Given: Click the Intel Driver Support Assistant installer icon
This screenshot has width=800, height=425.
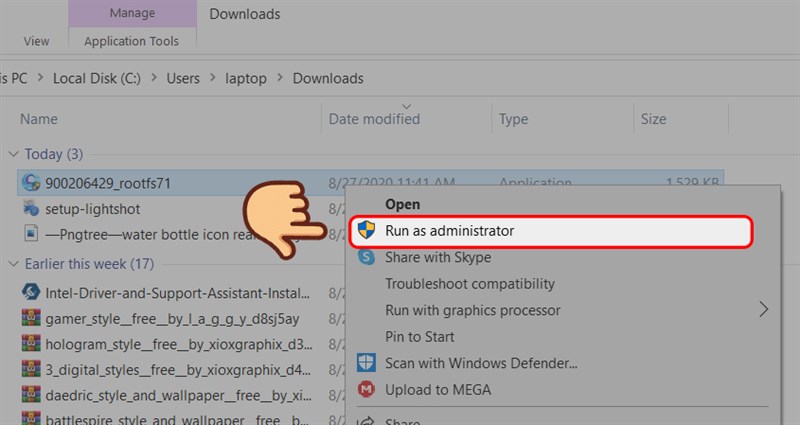Looking at the screenshot, I should (31, 293).
